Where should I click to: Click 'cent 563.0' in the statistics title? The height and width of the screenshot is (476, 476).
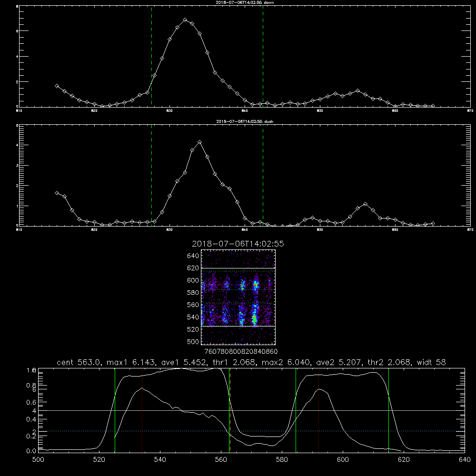tap(79, 362)
